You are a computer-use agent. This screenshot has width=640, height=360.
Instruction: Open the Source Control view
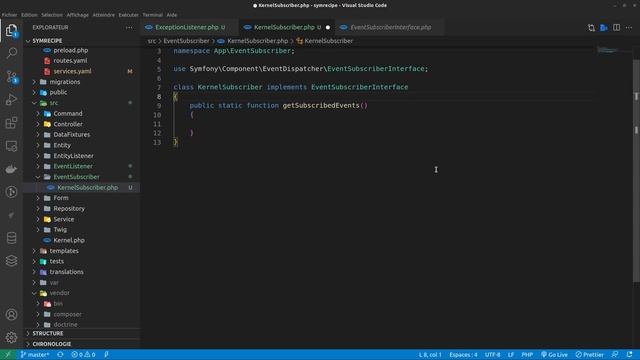click(11, 76)
